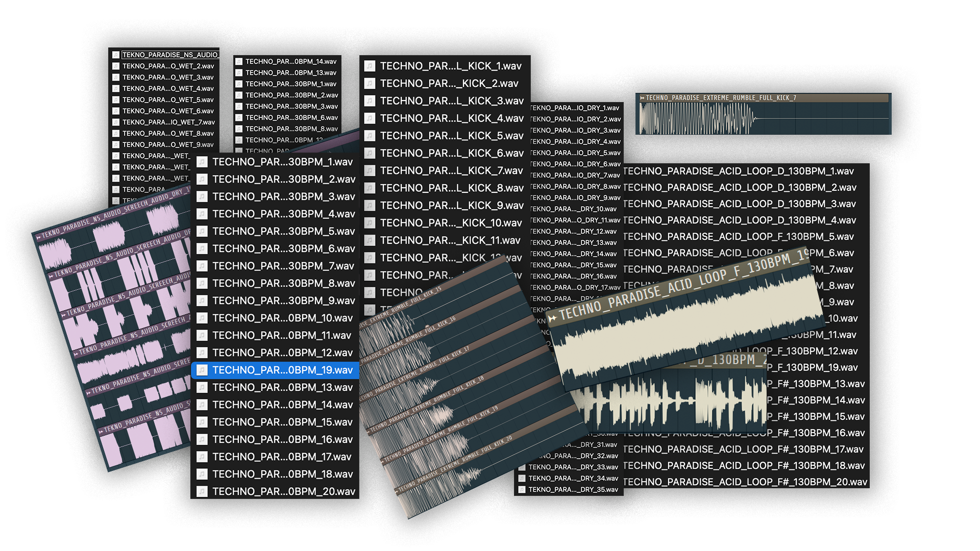Select TEKNO_PARA...IO_DRY_1.wav file

(x=574, y=108)
